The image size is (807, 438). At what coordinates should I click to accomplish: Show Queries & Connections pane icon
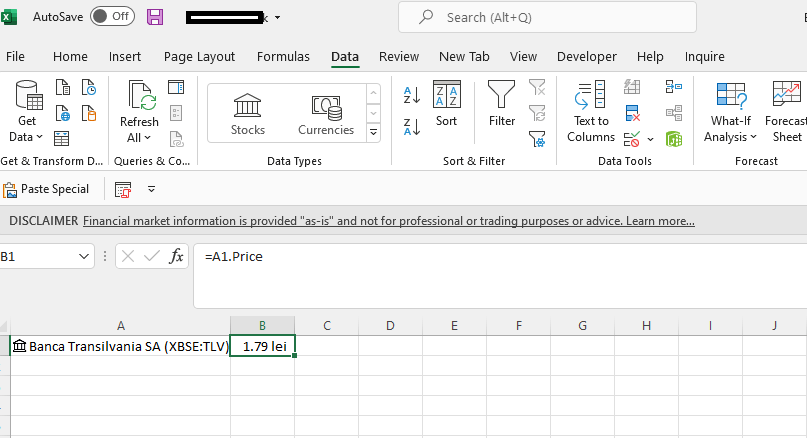[x=176, y=87]
